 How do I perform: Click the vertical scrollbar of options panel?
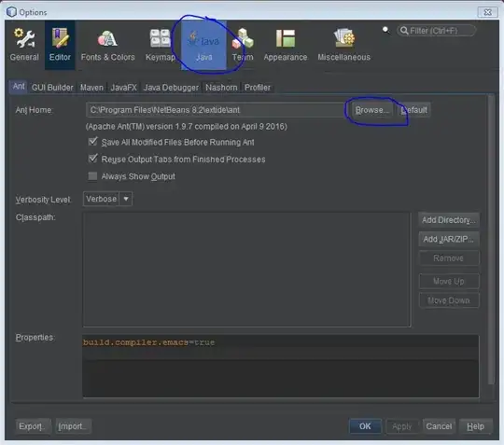[491, 240]
